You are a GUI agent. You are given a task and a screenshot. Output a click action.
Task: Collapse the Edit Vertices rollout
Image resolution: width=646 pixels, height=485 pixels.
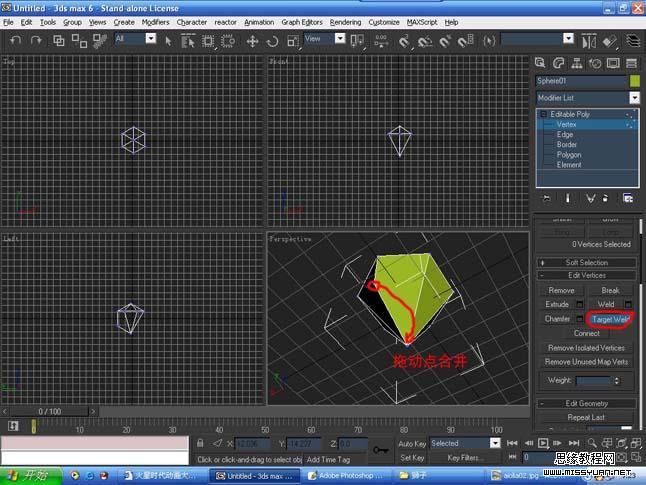click(586, 275)
